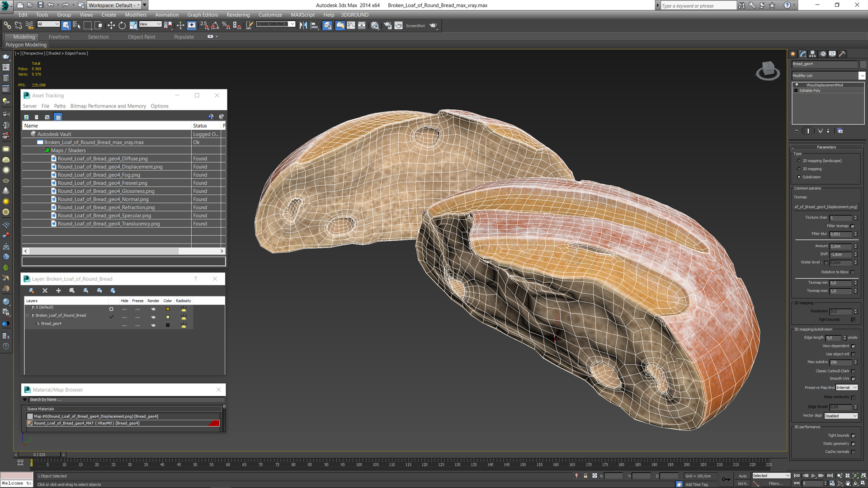The image size is (868, 488).
Task: Switch to the Freeform ribbon tab
Action: click(x=59, y=37)
